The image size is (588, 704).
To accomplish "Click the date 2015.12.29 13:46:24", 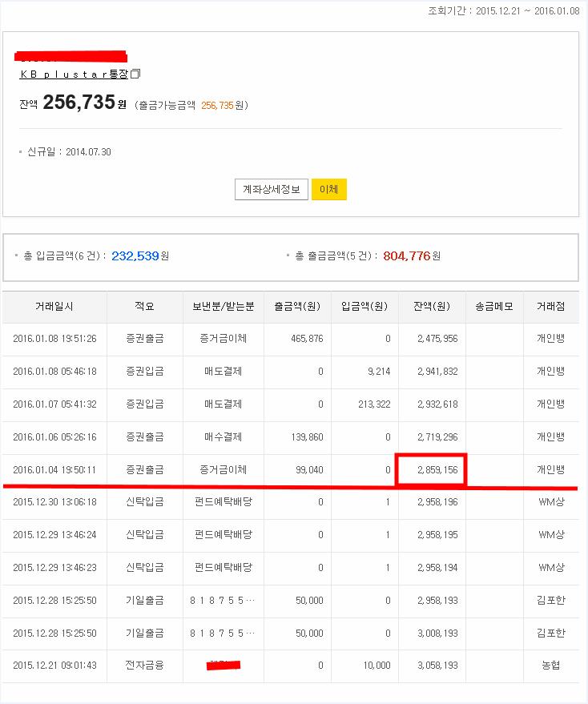I will (54, 535).
